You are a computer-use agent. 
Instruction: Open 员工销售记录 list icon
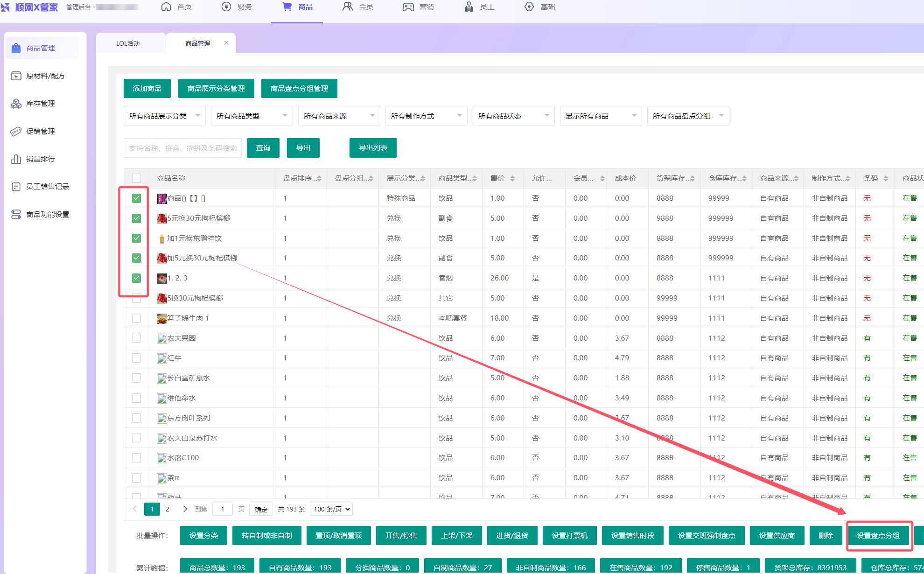click(16, 187)
